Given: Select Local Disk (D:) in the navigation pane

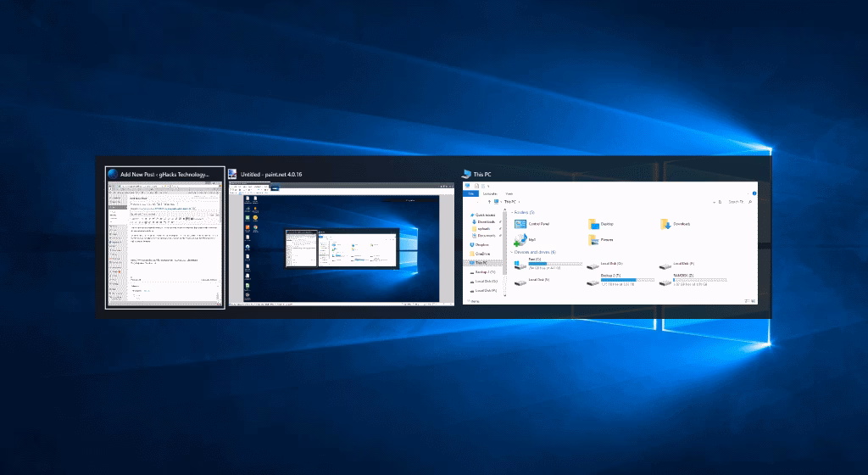Looking at the screenshot, I should coord(482,282).
